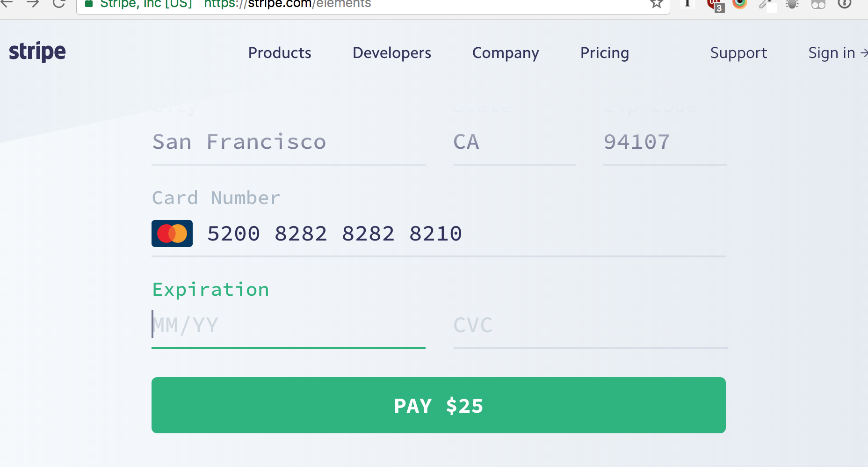
Task: Click the Stripe logo
Action: point(37,52)
